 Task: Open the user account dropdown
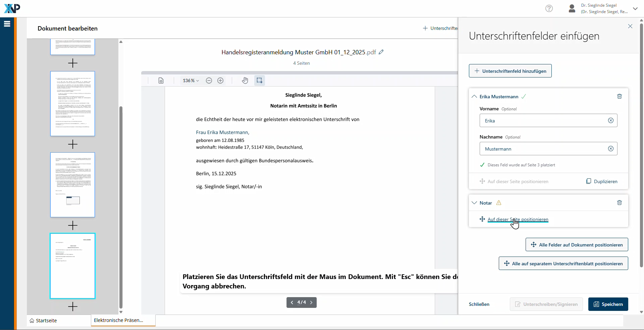(635, 9)
